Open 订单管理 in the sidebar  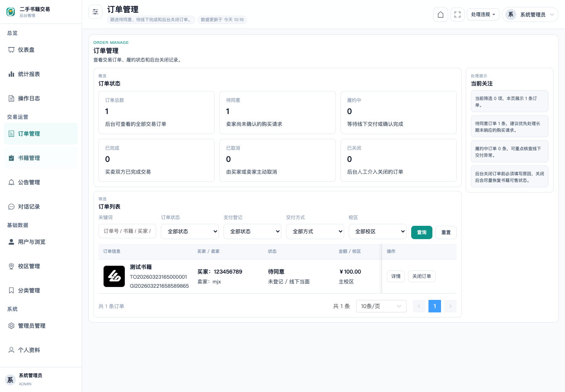point(41,134)
